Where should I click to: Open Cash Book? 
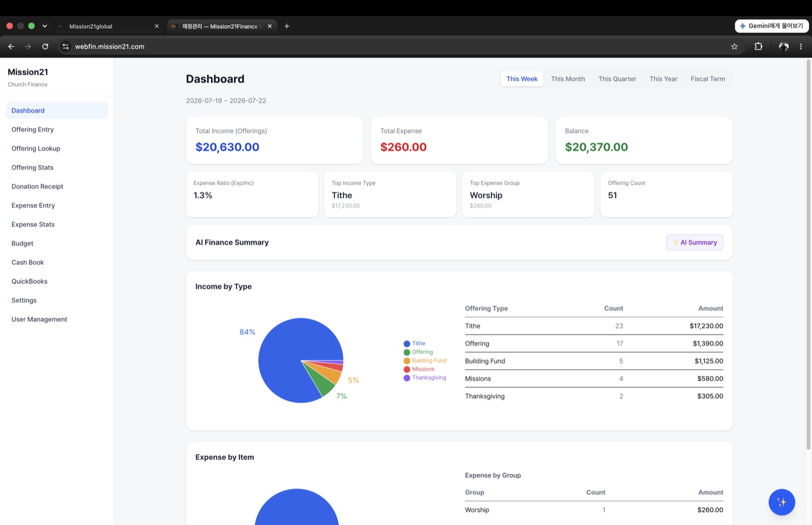coord(57,262)
